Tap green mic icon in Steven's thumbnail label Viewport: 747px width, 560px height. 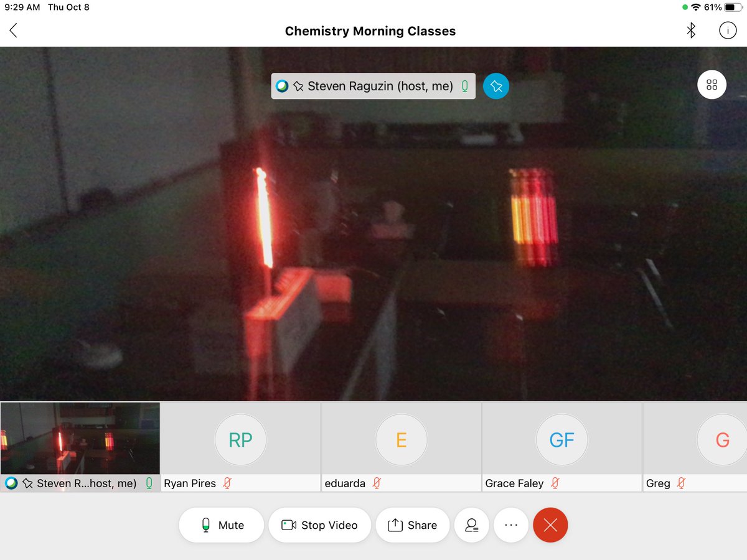point(149,483)
